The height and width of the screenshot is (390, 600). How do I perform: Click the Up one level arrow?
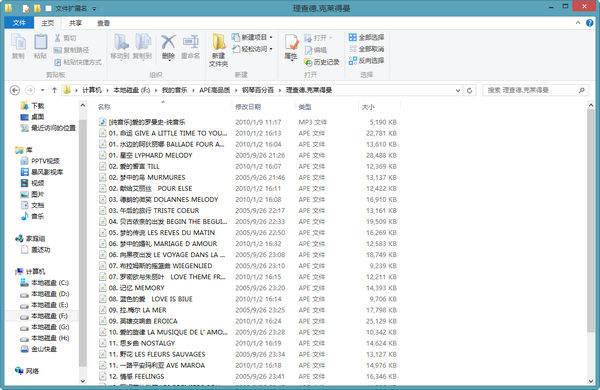(x=54, y=90)
